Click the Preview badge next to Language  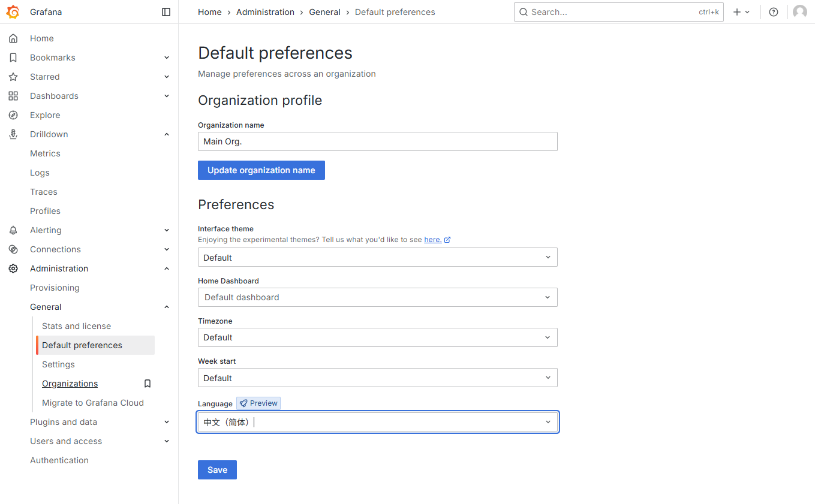pyautogui.click(x=258, y=403)
